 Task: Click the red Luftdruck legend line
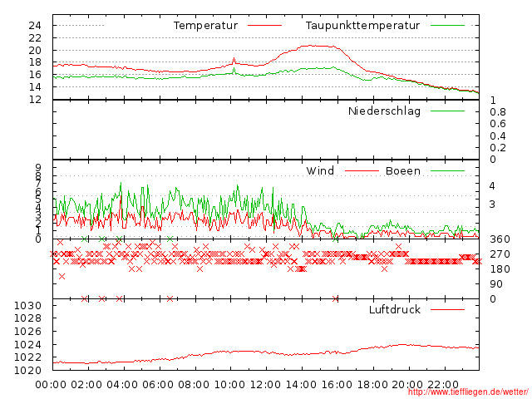(447, 309)
